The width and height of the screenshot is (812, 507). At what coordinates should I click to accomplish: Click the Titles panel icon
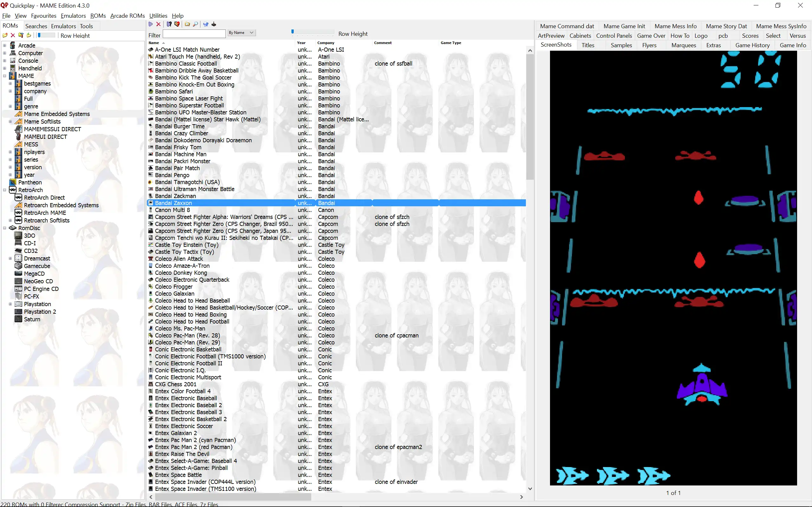[x=587, y=45]
